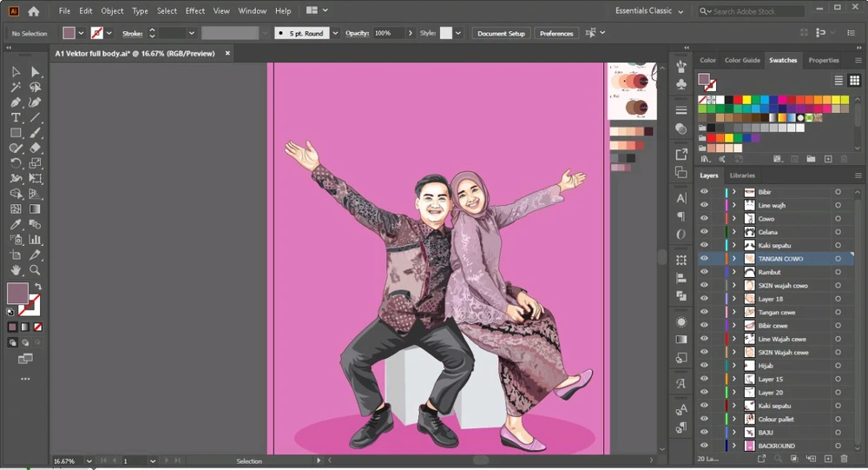Choose the Zoom tool in toolbar
Image resolution: width=868 pixels, height=470 pixels.
point(36,270)
